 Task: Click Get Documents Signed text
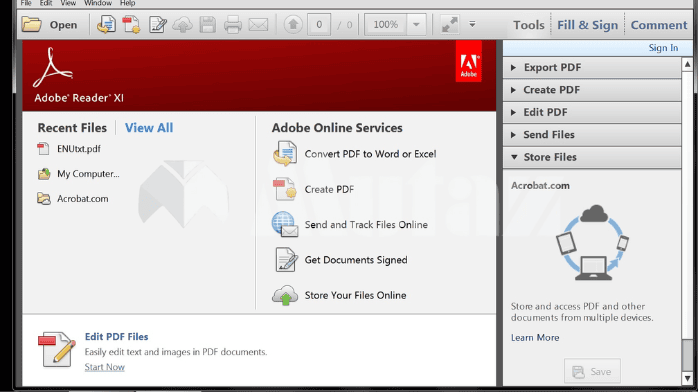(x=356, y=260)
